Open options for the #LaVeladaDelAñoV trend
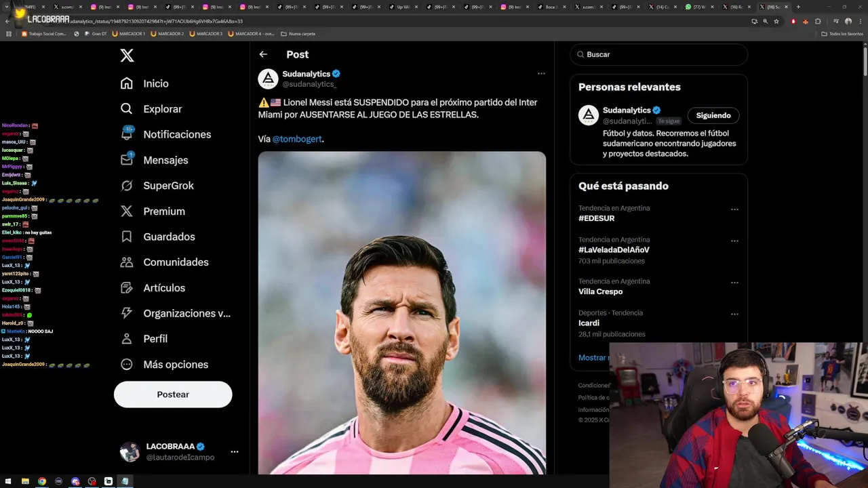The image size is (868, 488). [734, 241]
